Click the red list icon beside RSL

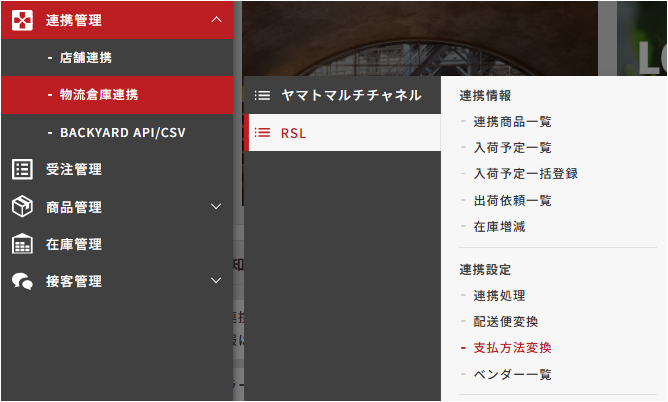click(x=262, y=133)
